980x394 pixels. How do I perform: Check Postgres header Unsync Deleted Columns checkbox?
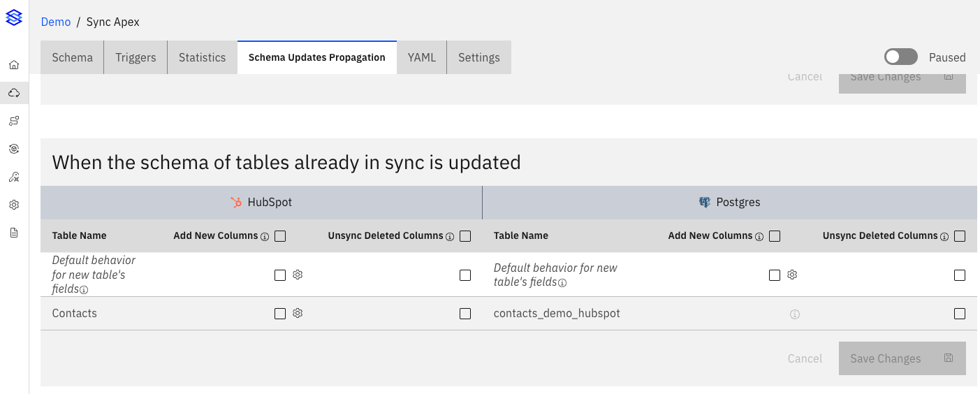960,236
